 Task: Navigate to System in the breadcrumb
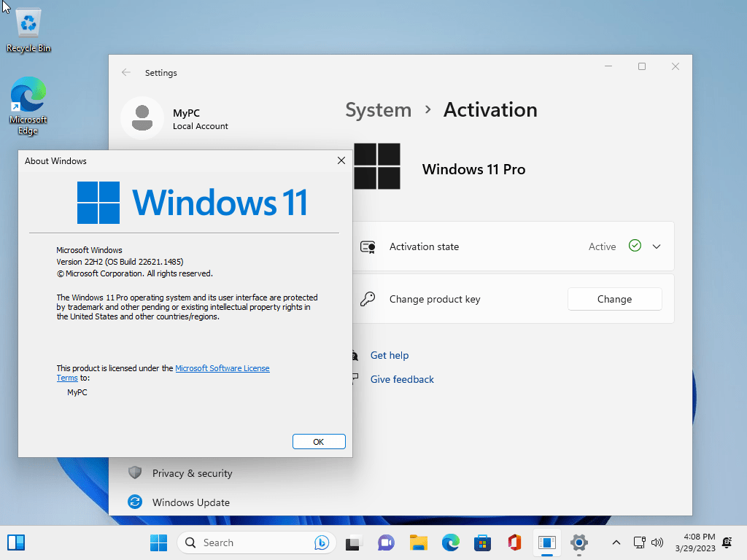click(x=379, y=110)
